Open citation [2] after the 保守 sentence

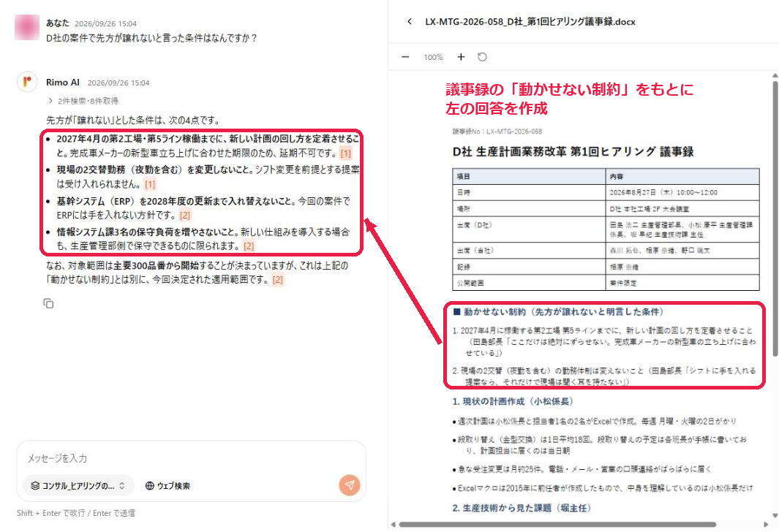[249, 246]
